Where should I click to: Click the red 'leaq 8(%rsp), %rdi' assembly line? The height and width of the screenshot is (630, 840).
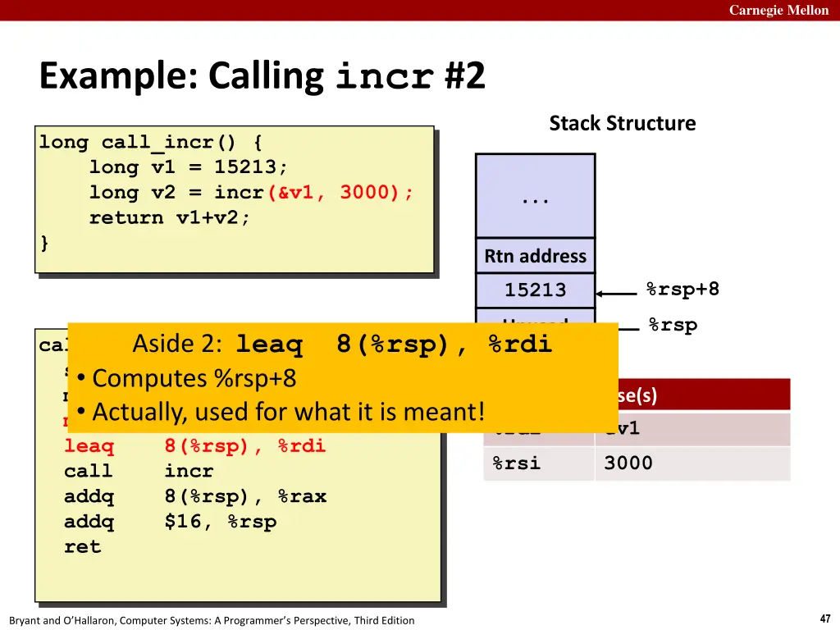(194, 445)
